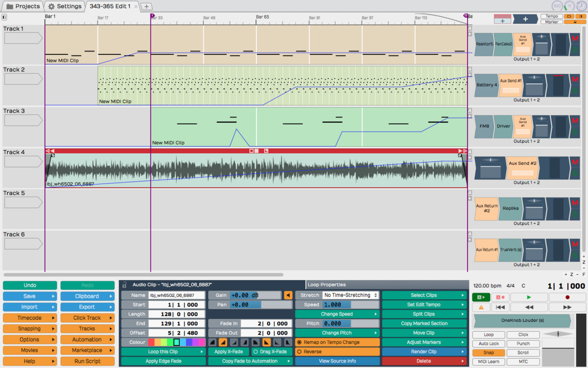Click the new plugin plus arrow button
588x368 pixels.
(525, 19)
